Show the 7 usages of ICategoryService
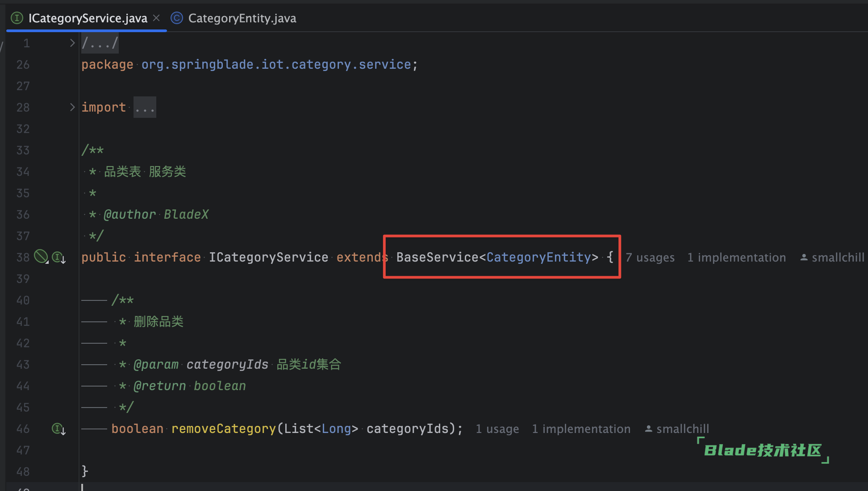Viewport: 868px width, 491px height. (650, 258)
